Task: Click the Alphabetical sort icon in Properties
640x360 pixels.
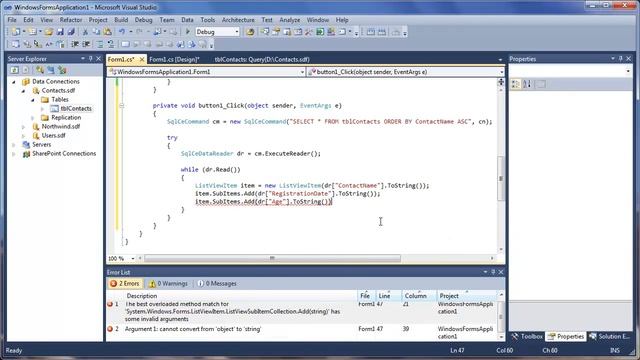Action: pyautogui.click(x=527, y=84)
